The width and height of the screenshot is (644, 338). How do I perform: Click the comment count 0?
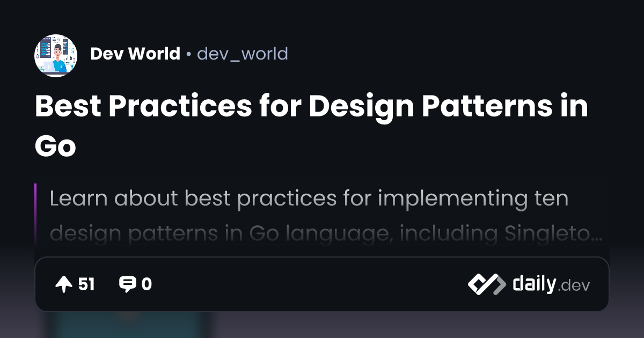[147, 284]
